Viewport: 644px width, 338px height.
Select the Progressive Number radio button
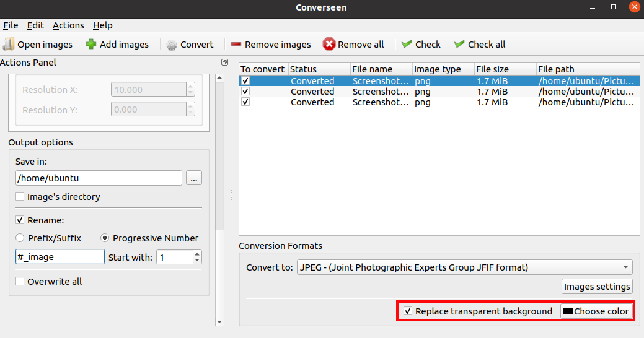[x=105, y=238]
